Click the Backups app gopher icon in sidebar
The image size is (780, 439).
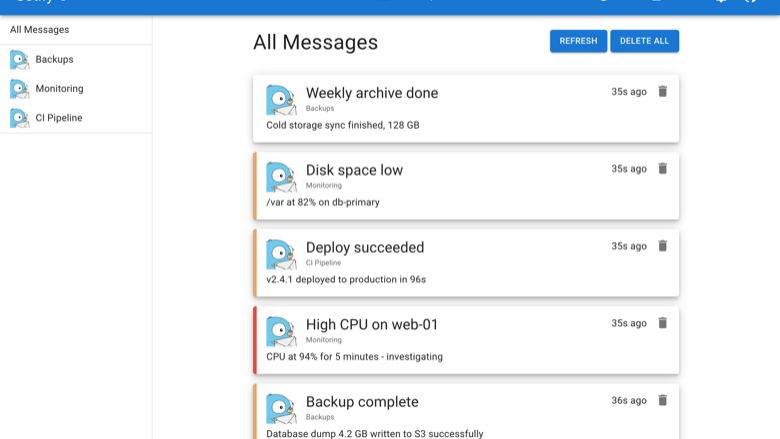coord(19,60)
